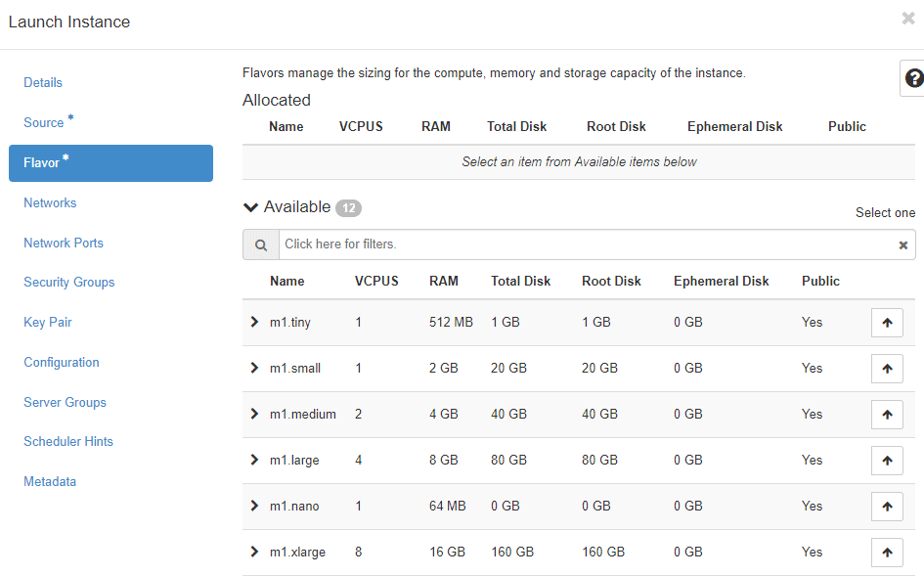Sort Available table by Name column
Screen dimensions: 924x576
(287, 282)
